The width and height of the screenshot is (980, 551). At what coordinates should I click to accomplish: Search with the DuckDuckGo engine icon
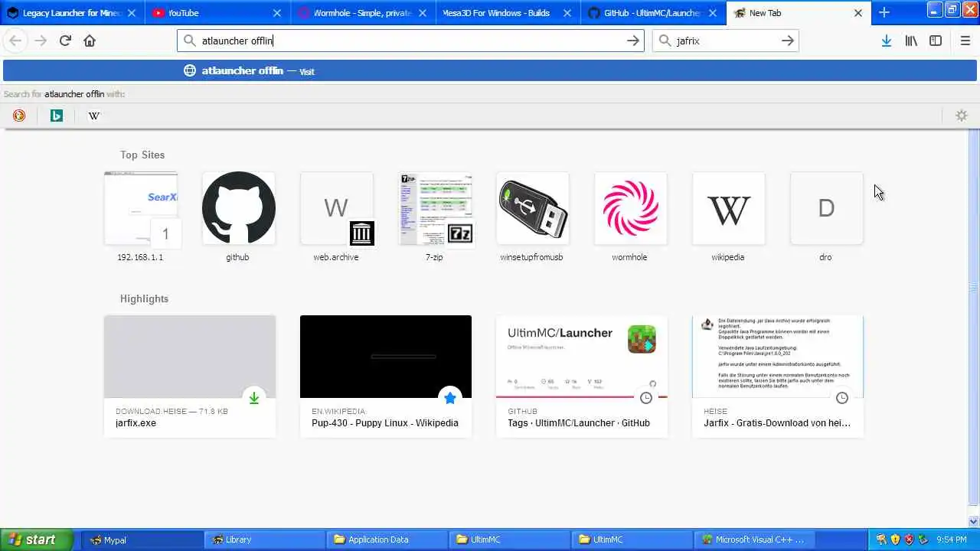[19, 116]
